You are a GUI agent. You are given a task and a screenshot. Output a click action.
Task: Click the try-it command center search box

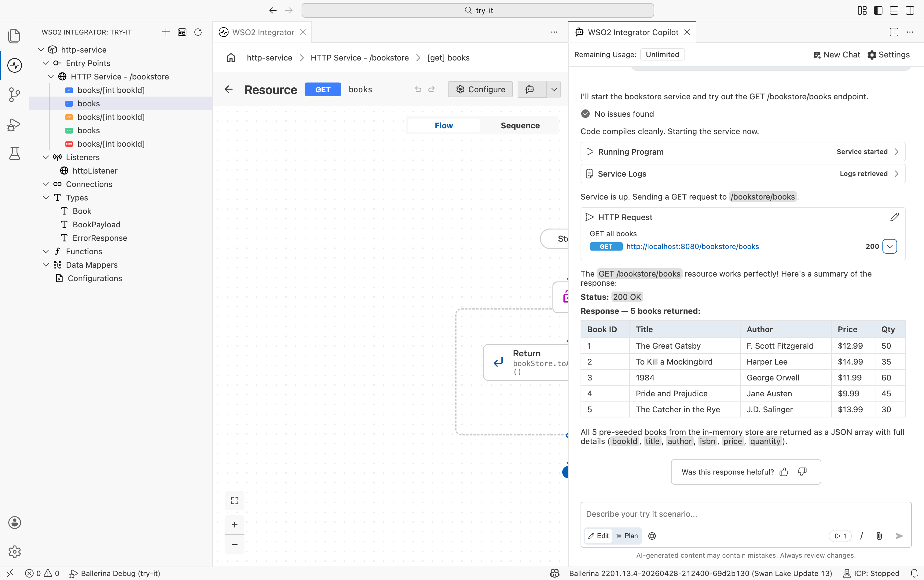(x=478, y=10)
